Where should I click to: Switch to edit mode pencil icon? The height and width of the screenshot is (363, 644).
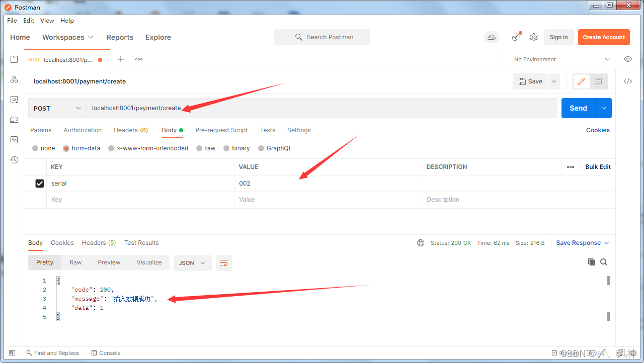click(x=582, y=81)
